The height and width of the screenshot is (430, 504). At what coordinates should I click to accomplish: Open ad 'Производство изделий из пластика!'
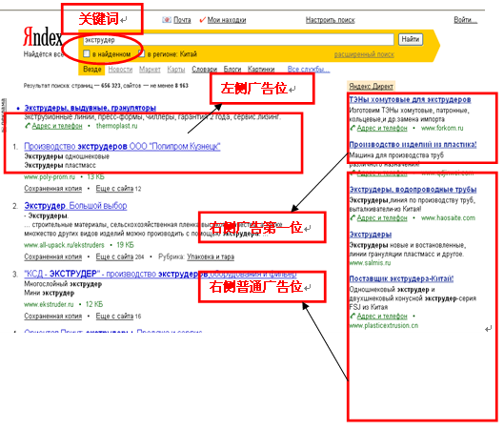[x=413, y=145]
